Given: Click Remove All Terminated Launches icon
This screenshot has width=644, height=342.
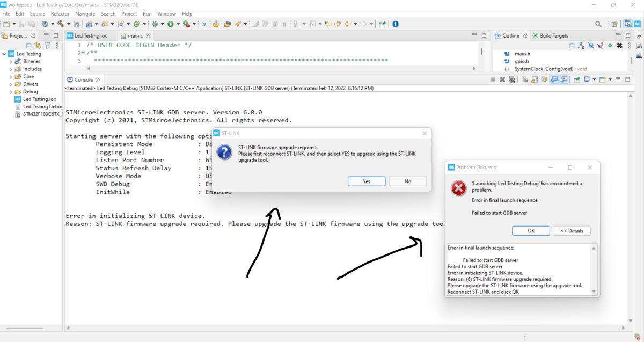Looking at the screenshot, I should (x=512, y=79).
